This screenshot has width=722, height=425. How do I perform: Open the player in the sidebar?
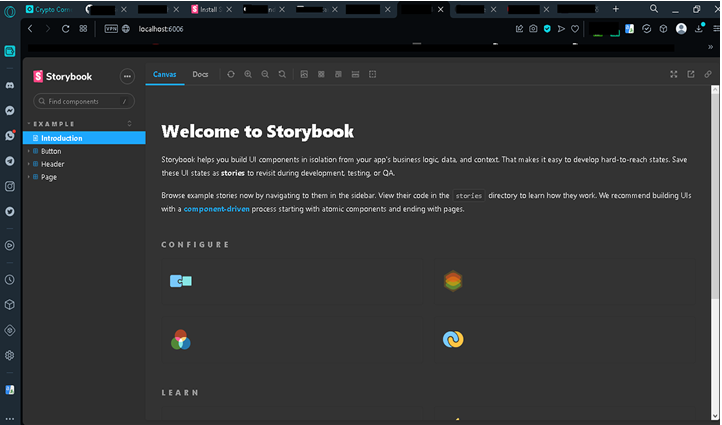(x=10, y=245)
